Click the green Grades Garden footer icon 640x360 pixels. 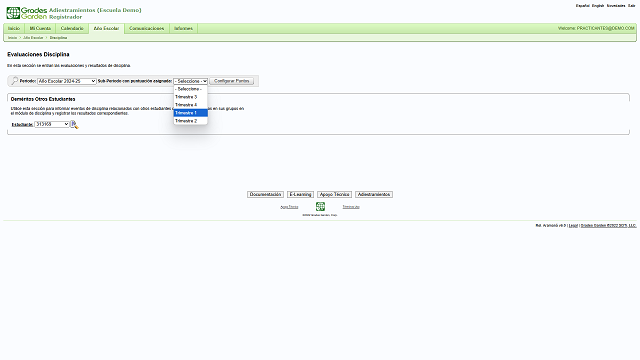(x=320, y=207)
